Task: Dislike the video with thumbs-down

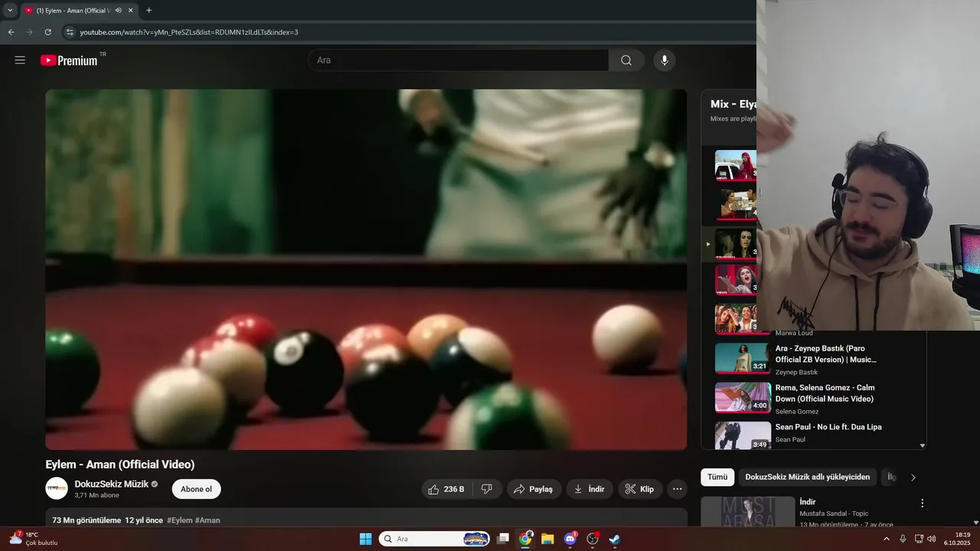Action: tap(487, 489)
